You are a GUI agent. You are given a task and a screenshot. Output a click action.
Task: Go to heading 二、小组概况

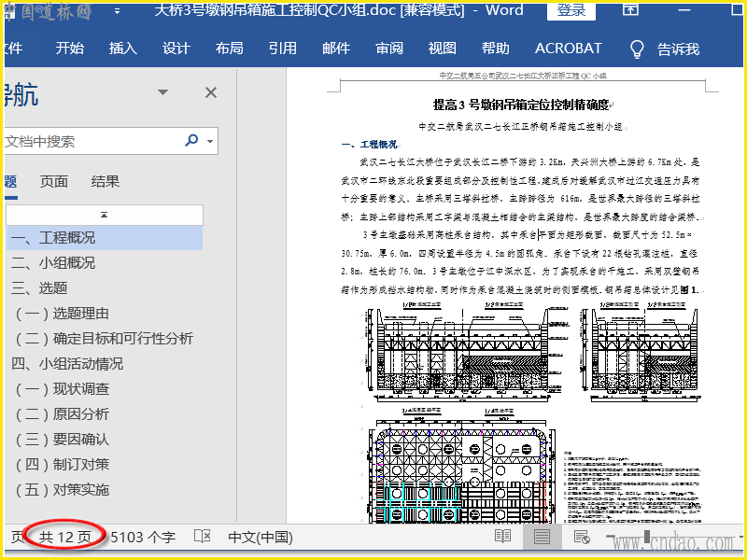(x=53, y=263)
